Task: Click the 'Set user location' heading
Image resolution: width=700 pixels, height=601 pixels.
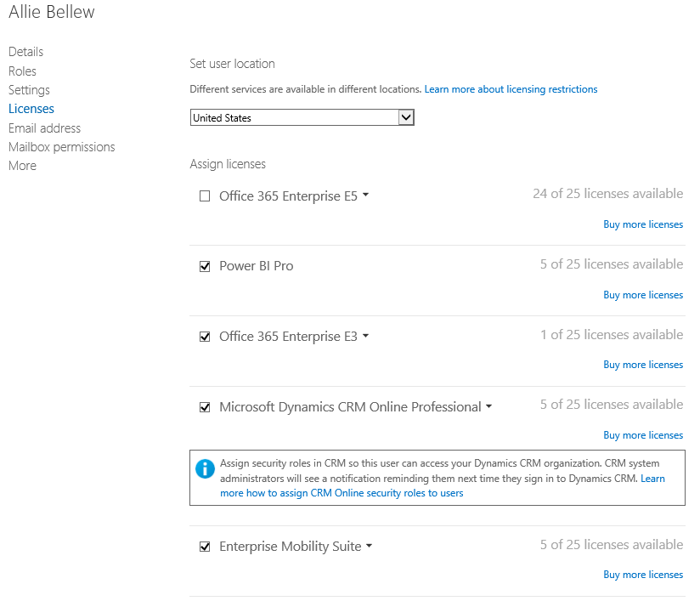Action: 232,64
